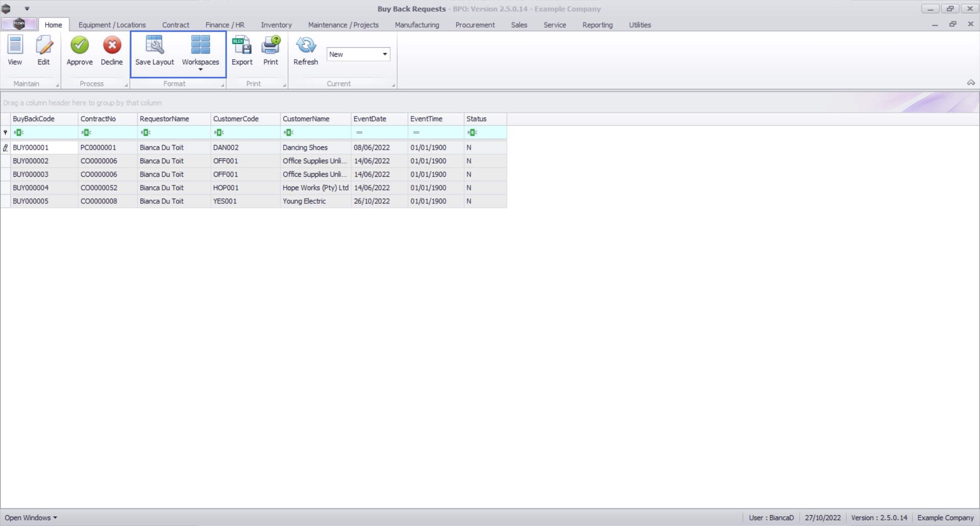Open the Reporting tab
980x526 pixels.
click(597, 25)
